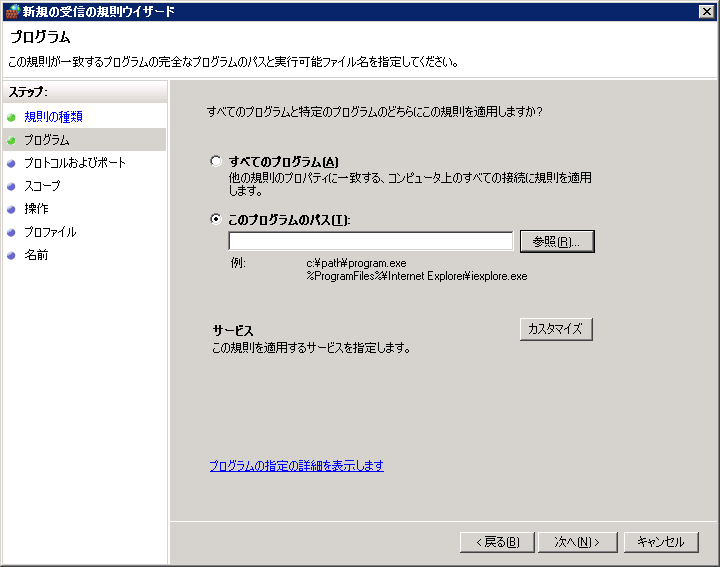The image size is (720, 567).
Task: Click the blue bullet beside スコープ
Action: pyautogui.click(x=12, y=186)
